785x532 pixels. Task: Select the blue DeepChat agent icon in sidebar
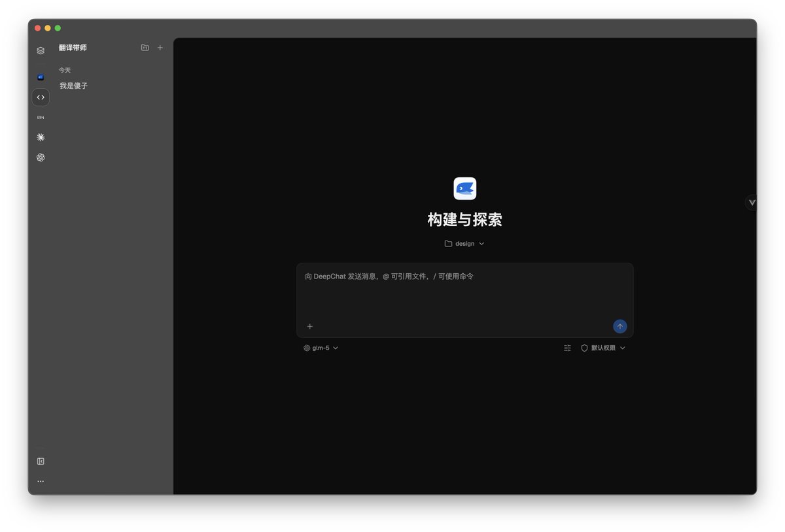pyautogui.click(x=41, y=77)
